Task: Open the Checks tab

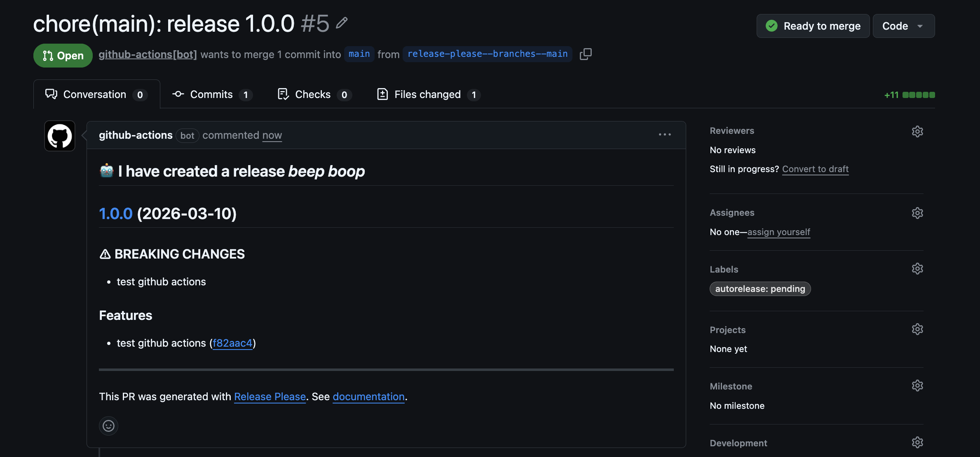Action: [313, 94]
